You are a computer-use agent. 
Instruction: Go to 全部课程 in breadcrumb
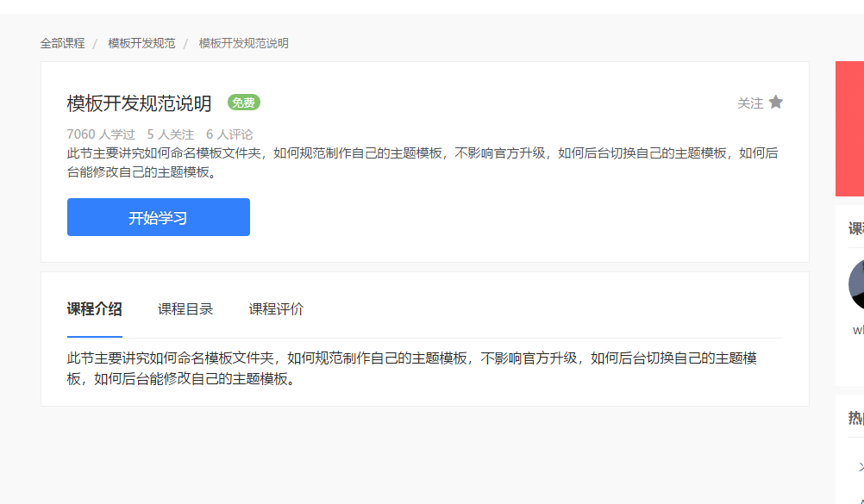[x=62, y=43]
